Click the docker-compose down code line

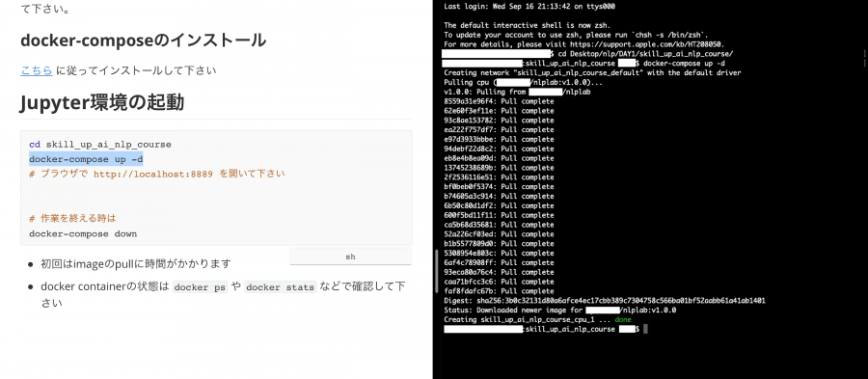(x=83, y=233)
